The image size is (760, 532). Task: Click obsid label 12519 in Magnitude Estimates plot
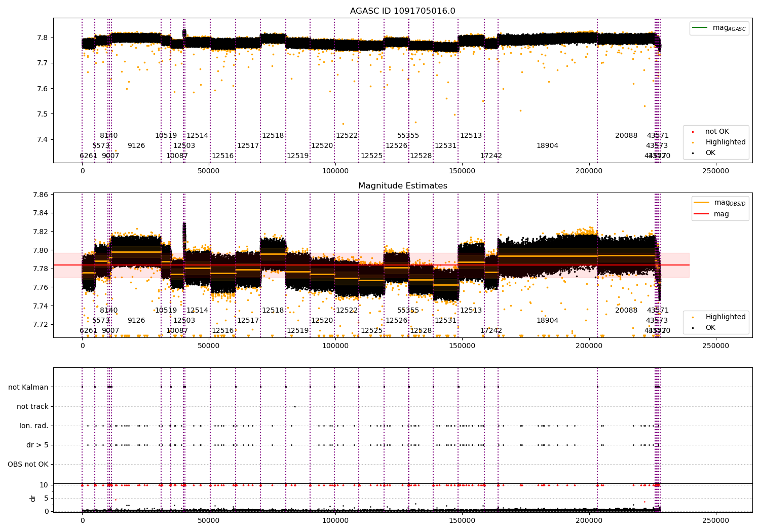click(x=298, y=331)
